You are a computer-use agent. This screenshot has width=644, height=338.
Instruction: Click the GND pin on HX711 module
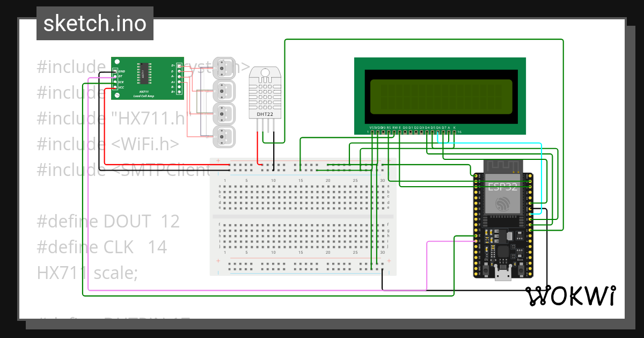[x=115, y=71]
